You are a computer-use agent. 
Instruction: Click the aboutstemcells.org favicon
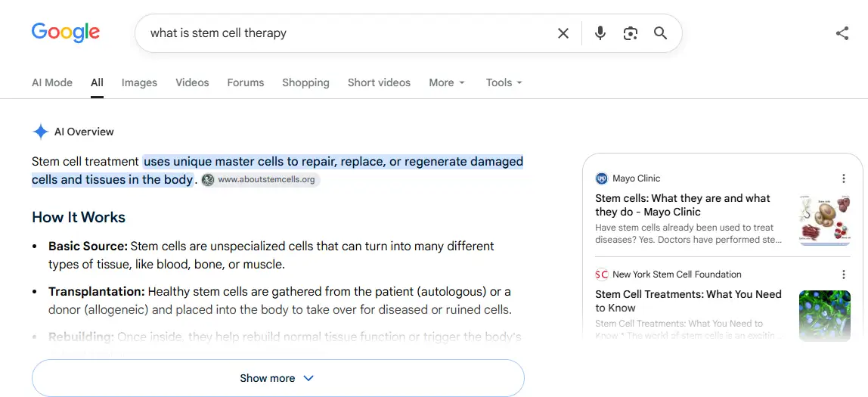[208, 179]
